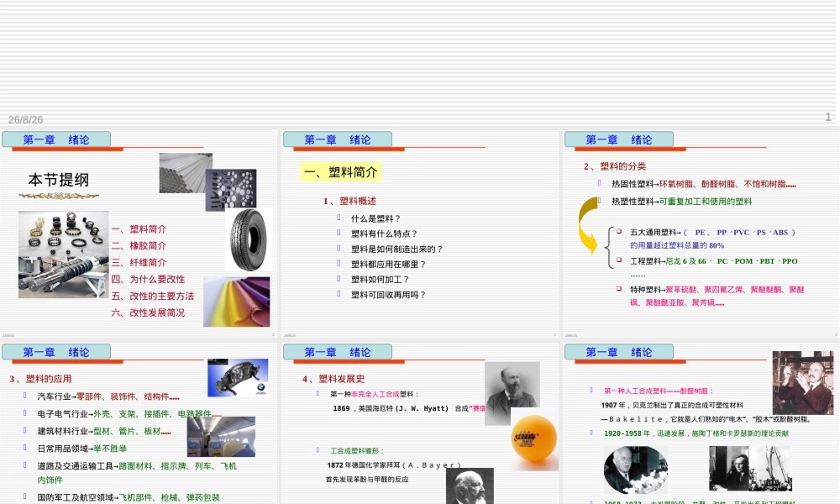
Task: Select the 1、塑料概述 subheading
Action: tap(349, 201)
